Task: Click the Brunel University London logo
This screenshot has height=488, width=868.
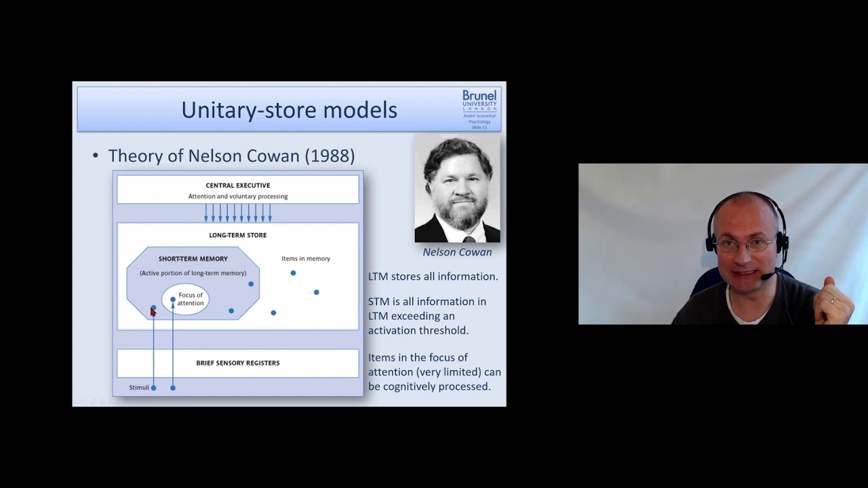Action: pyautogui.click(x=479, y=100)
